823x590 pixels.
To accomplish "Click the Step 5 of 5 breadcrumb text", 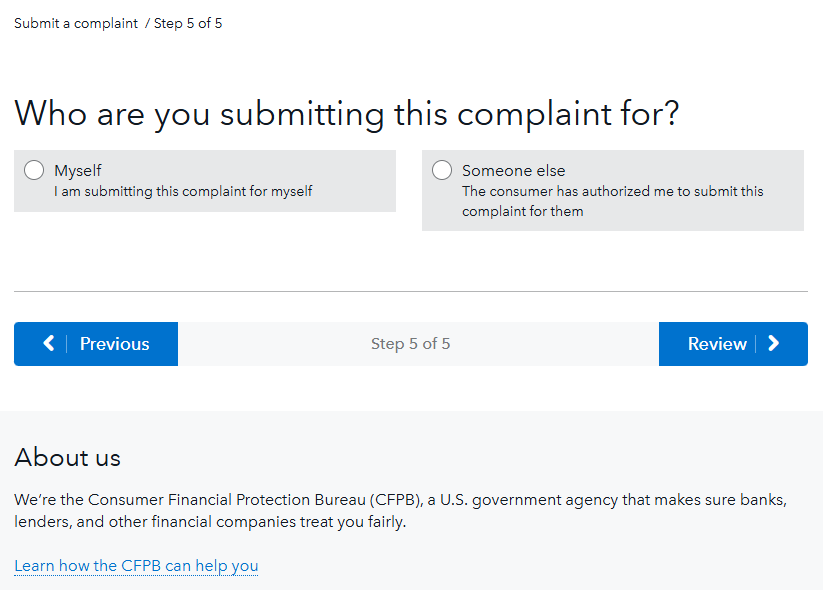I will coord(188,23).
